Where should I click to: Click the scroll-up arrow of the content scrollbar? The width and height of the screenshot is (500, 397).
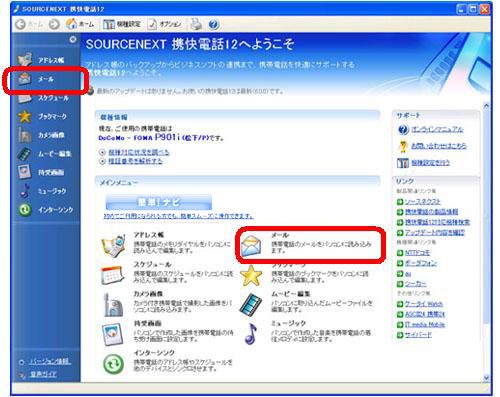tap(486, 106)
